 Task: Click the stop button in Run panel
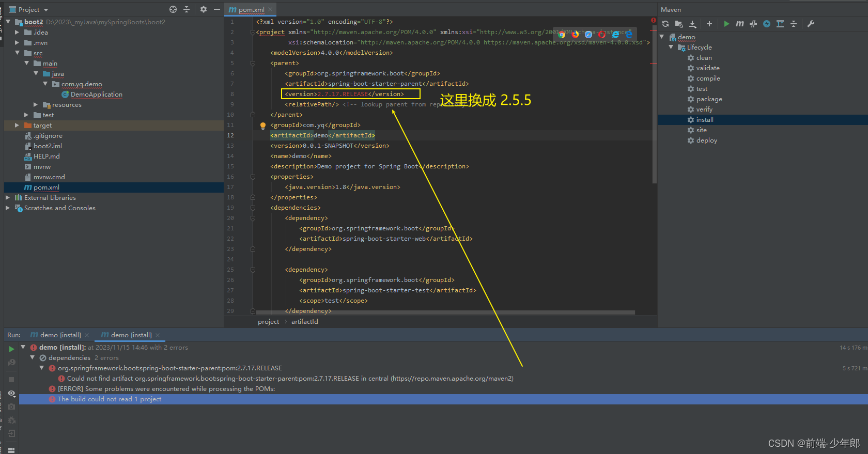[x=11, y=380]
